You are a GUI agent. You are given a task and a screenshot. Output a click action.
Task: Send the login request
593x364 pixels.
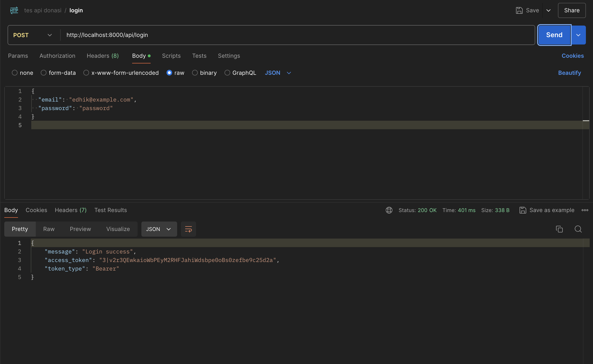pyautogui.click(x=554, y=35)
